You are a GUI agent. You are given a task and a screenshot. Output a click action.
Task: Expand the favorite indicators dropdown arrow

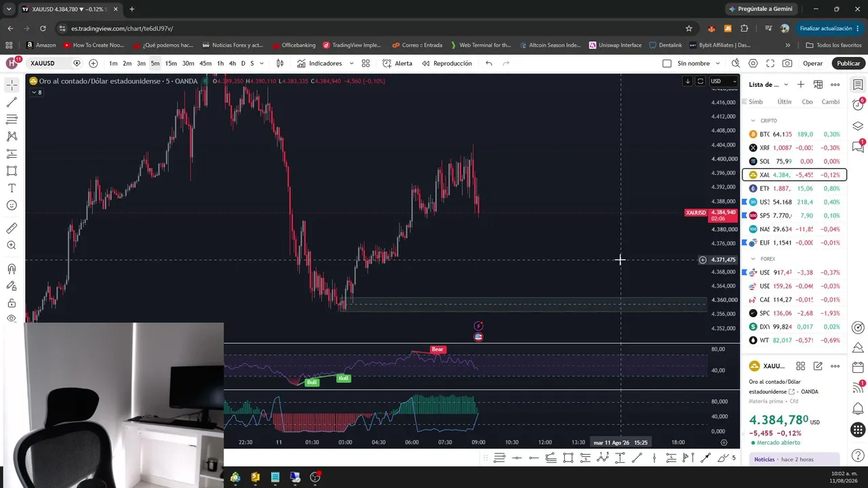(x=351, y=63)
